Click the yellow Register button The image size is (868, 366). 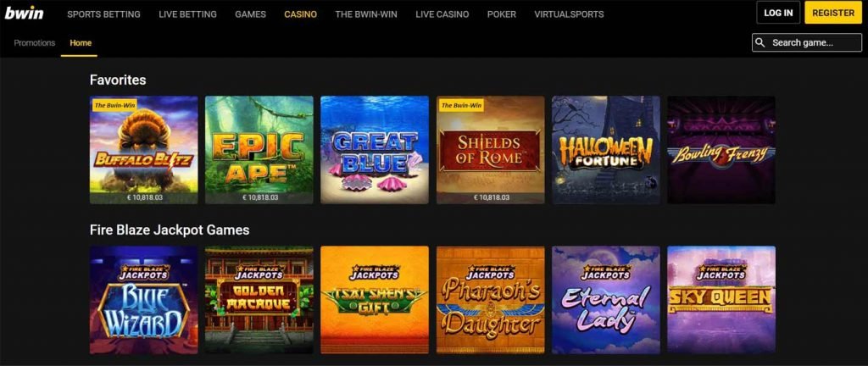tap(833, 13)
